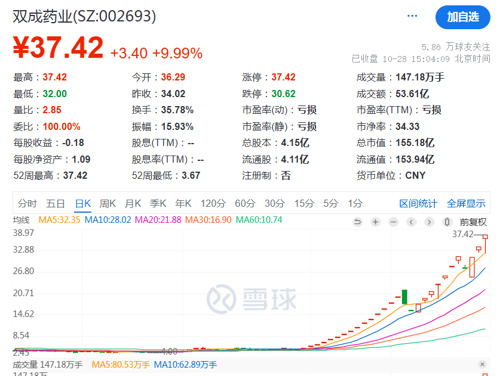Open the 前复权 adjustment dropdown

pyautogui.click(x=473, y=222)
